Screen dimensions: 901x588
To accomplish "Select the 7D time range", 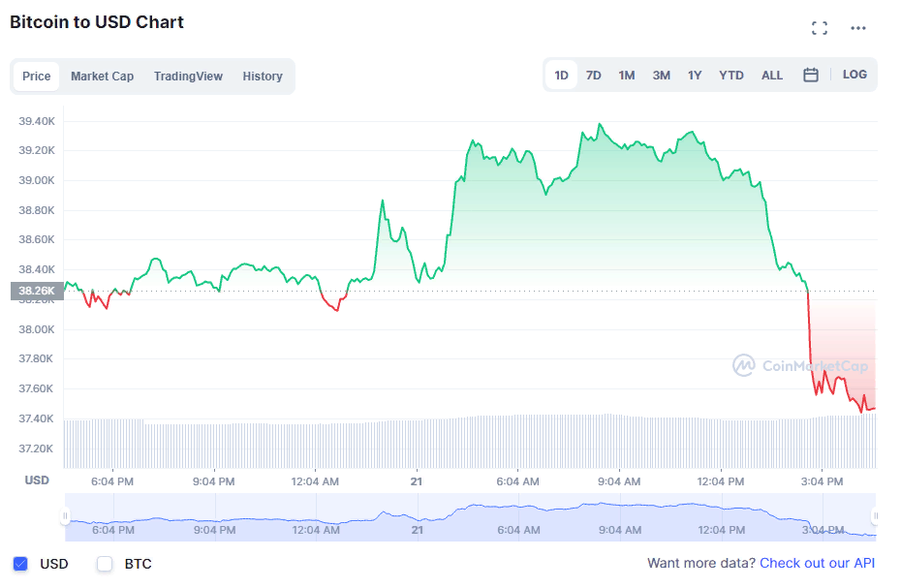I will (594, 76).
